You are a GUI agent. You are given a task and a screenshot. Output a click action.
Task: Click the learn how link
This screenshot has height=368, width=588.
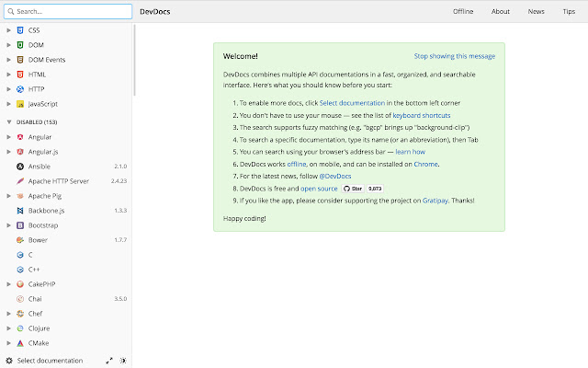click(x=411, y=152)
